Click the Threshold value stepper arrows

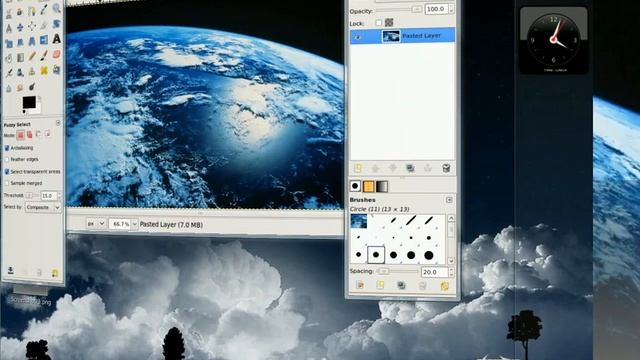[x=60, y=196]
